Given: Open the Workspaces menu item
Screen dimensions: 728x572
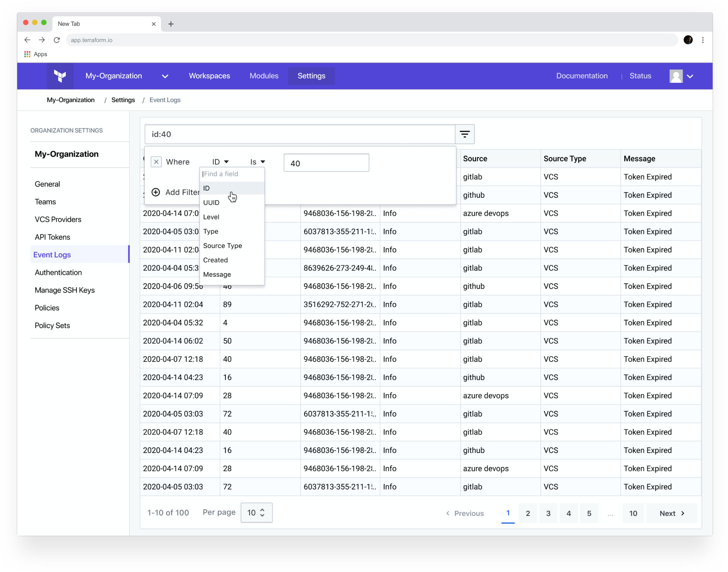Looking at the screenshot, I should click(209, 76).
